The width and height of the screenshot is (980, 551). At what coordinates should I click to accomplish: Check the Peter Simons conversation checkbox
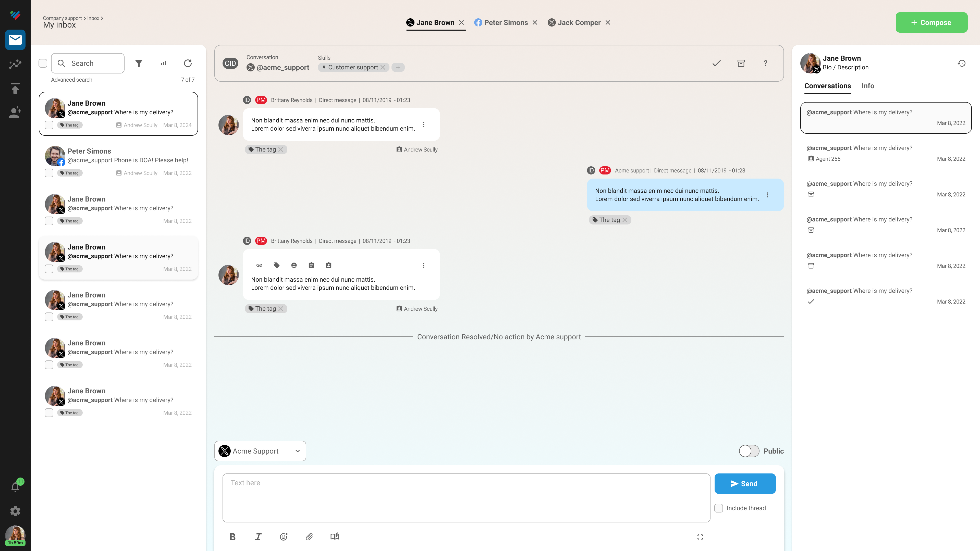point(49,173)
